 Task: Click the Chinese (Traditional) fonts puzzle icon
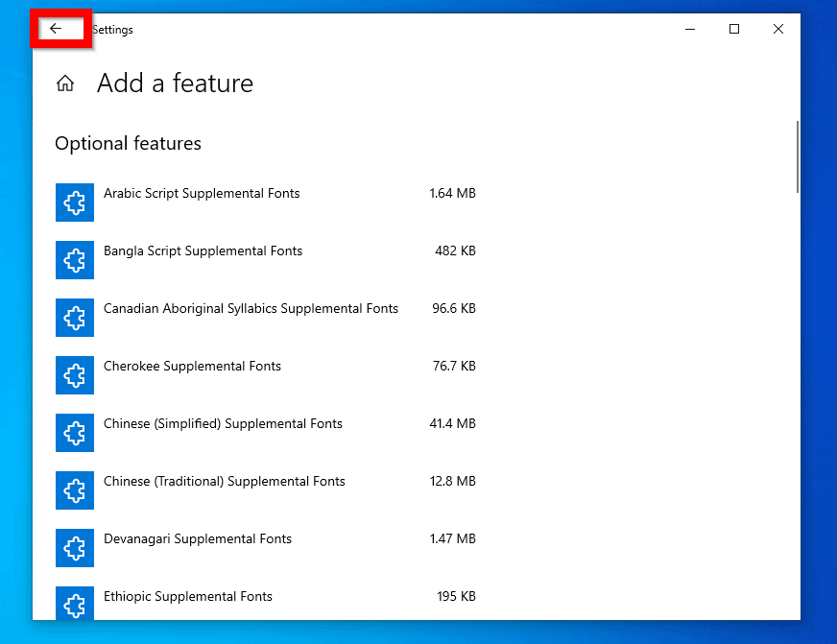point(75,490)
